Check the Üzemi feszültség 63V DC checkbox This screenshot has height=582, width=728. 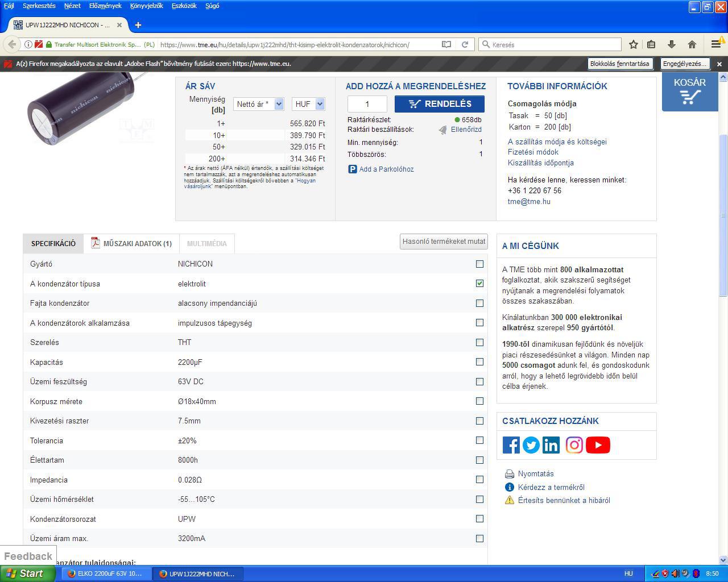(x=479, y=382)
